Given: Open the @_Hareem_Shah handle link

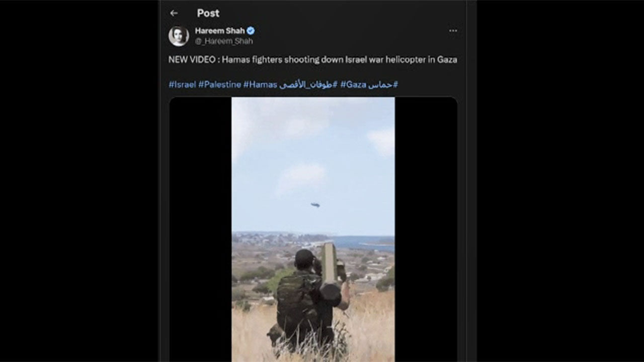Looking at the screenshot, I should 224,41.
